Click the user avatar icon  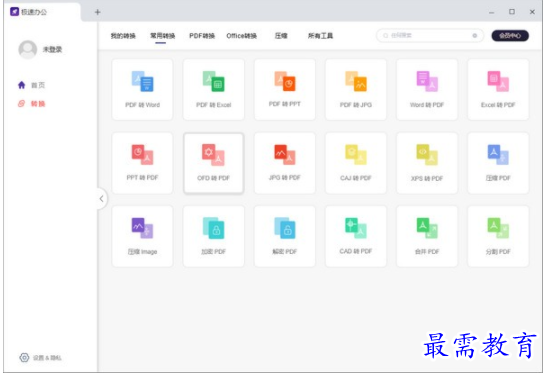pyautogui.click(x=27, y=49)
